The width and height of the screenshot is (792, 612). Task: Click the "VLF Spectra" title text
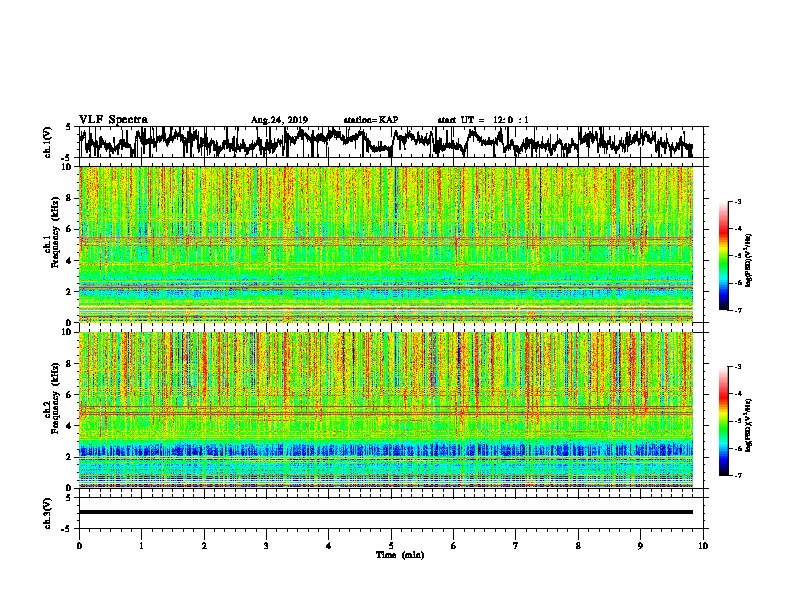(x=113, y=120)
